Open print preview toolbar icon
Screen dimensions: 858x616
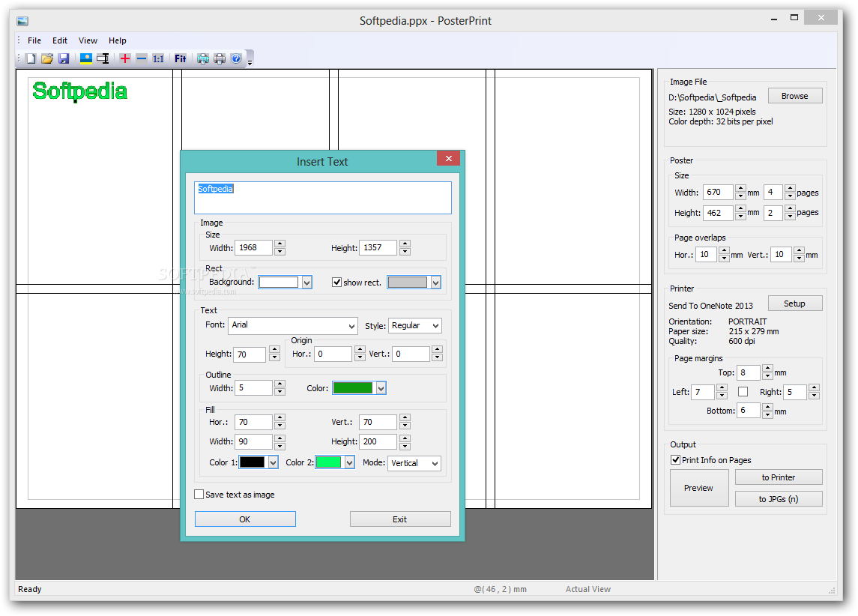[x=203, y=58]
